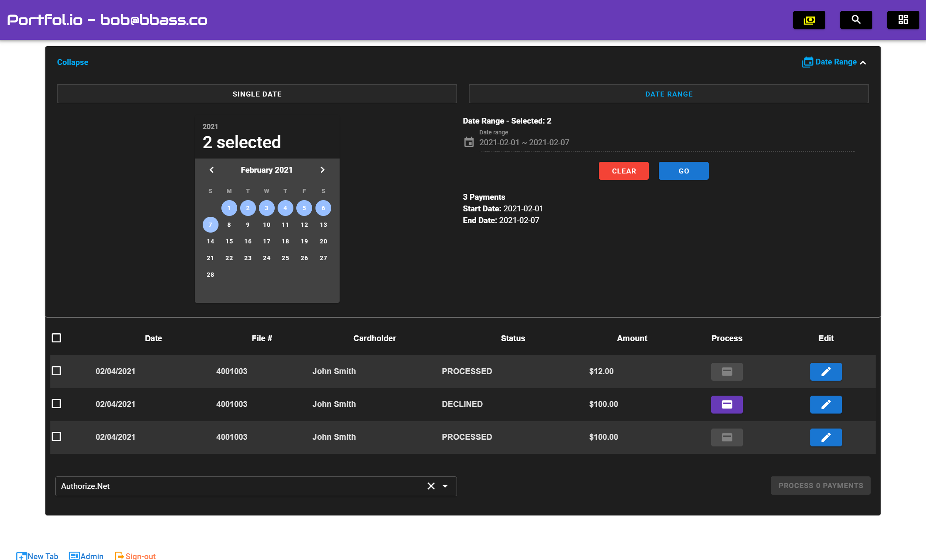Click the blue GO button
The width and height of the screenshot is (926, 560).
pyautogui.click(x=683, y=171)
